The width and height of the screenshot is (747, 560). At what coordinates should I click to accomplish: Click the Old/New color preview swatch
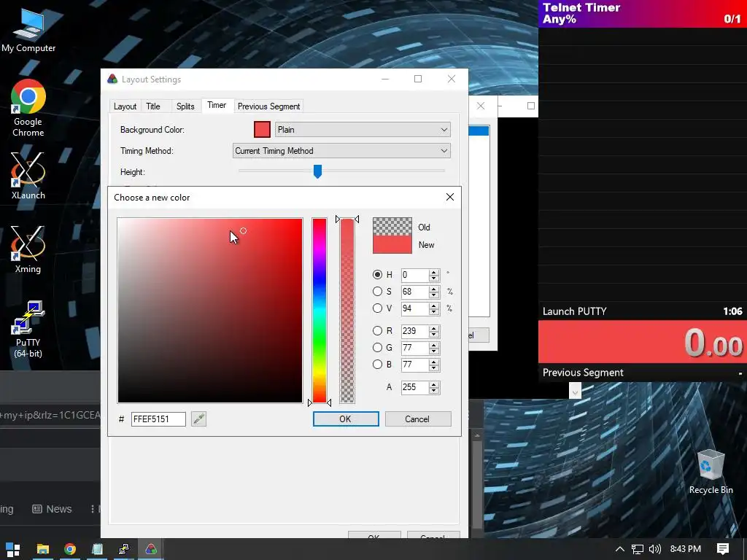pyautogui.click(x=392, y=236)
